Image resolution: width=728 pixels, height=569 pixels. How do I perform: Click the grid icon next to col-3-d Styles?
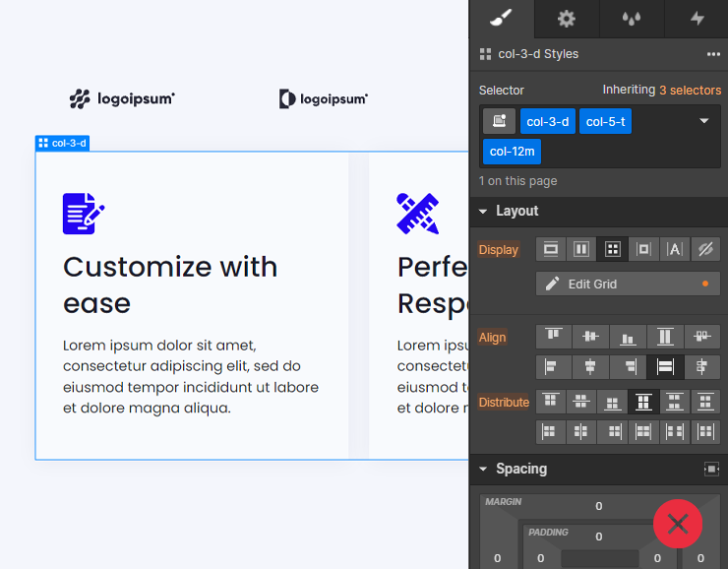click(485, 54)
